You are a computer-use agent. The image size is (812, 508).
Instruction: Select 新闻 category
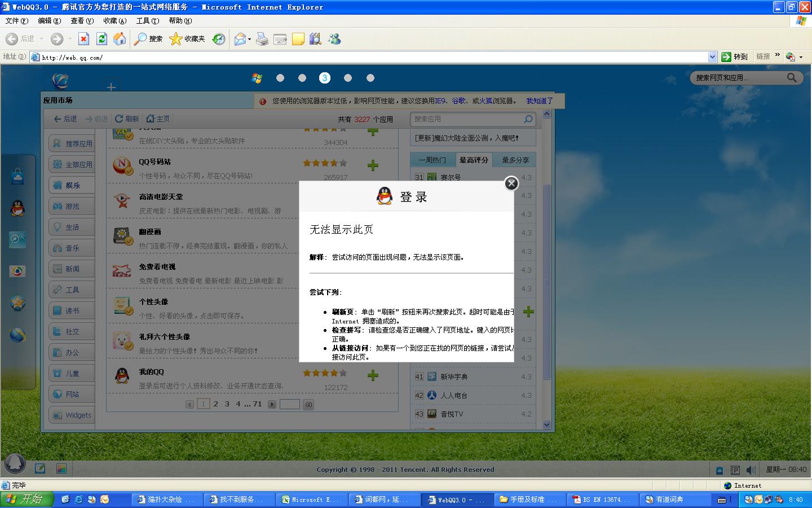tap(71, 269)
